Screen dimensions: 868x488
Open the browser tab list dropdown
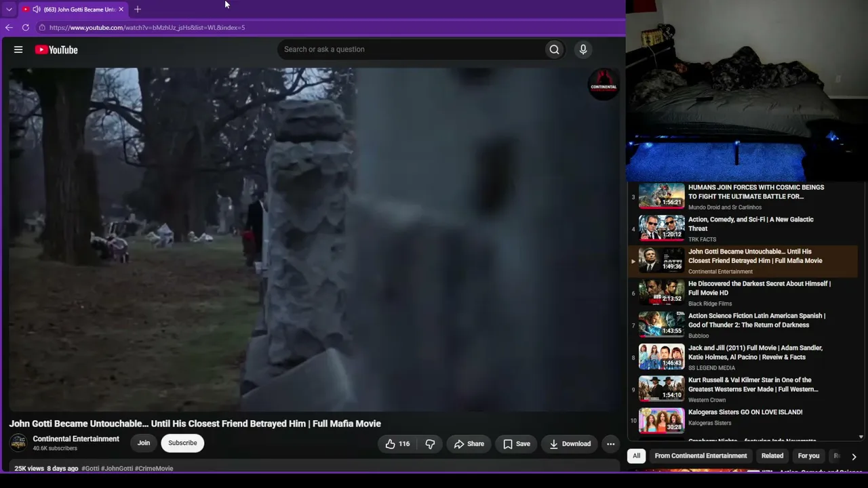coord(9,9)
